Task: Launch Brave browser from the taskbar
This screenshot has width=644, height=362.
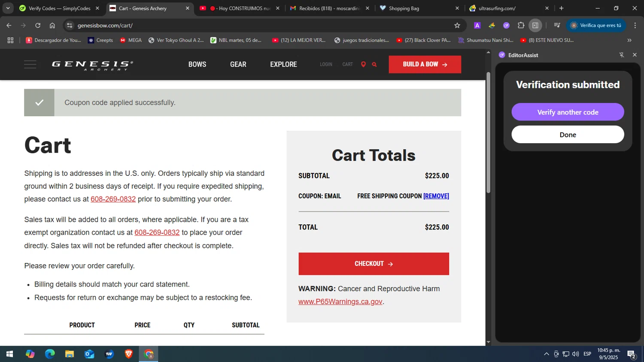Action: [x=129, y=354]
